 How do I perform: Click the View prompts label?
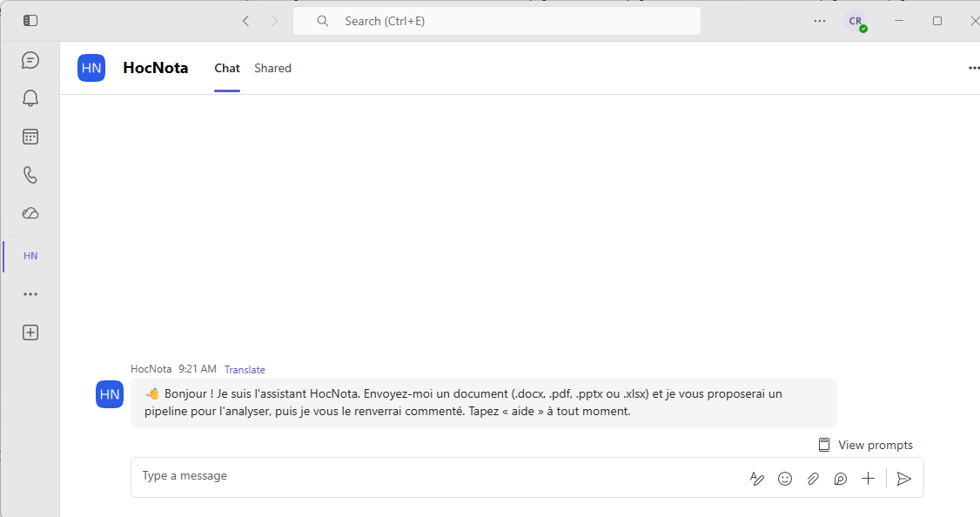click(875, 445)
